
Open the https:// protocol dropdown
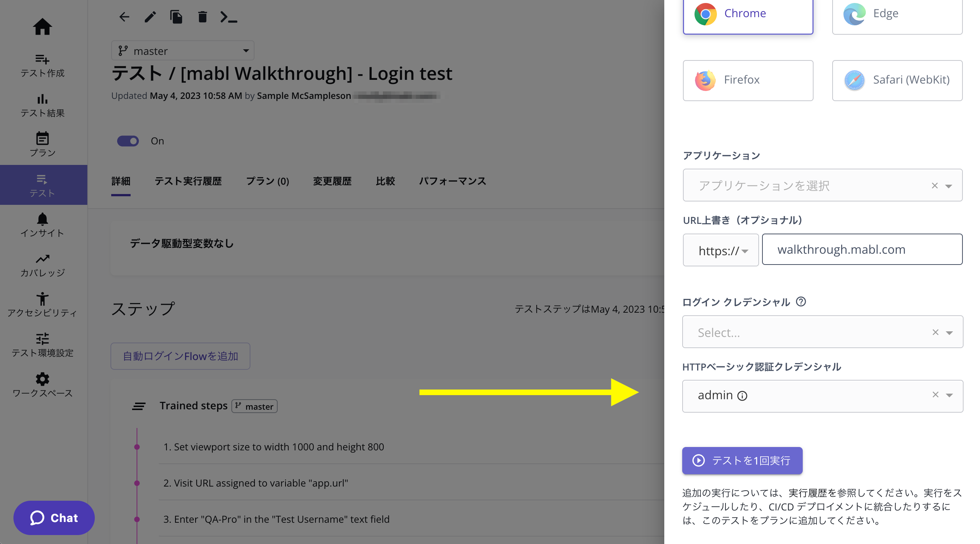tap(721, 250)
